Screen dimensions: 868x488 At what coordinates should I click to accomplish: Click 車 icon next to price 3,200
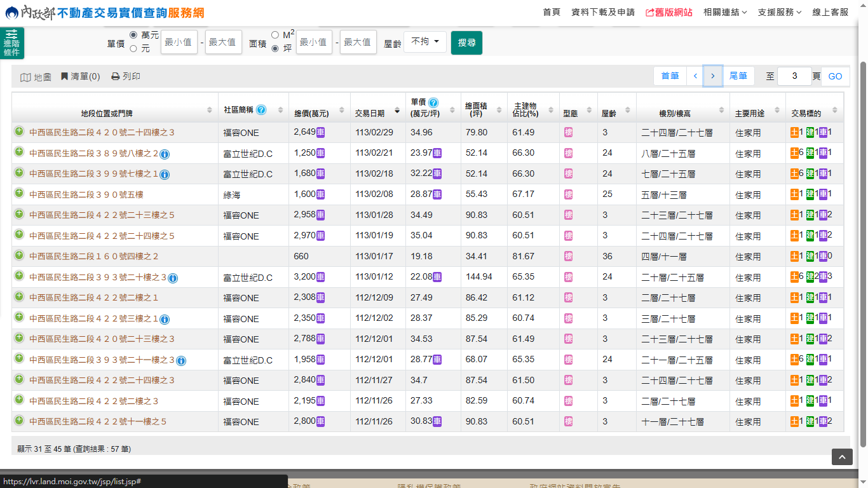coord(321,277)
